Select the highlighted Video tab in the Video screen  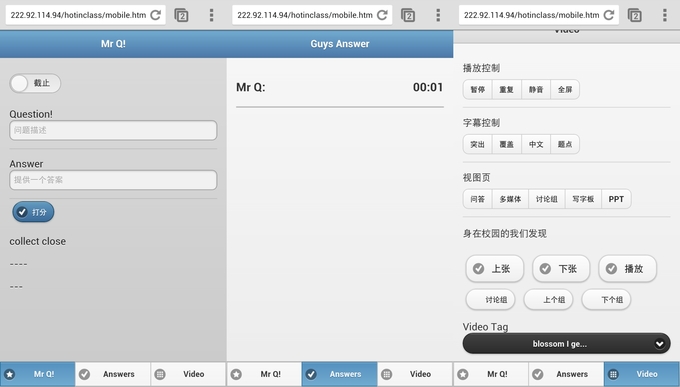coord(642,374)
